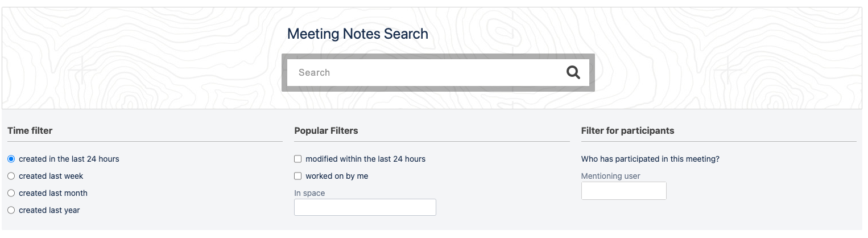The image size is (868, 238).
Task: Click the "Filter for participants" heading
Action: tap(627, 130)
